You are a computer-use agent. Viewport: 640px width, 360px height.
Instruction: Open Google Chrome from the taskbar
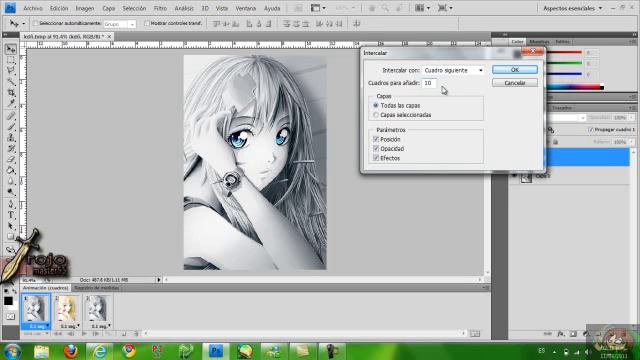pyautogui.click(x=129, y=351)
